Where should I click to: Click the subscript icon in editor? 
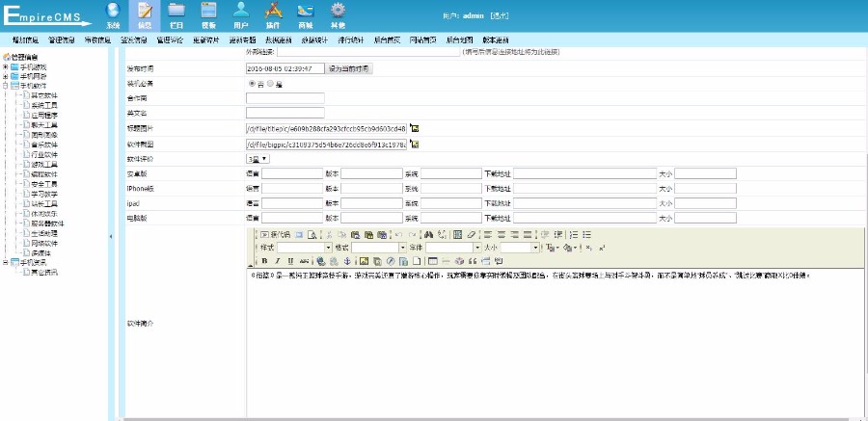pyautogui.click(x=588, y=248)
